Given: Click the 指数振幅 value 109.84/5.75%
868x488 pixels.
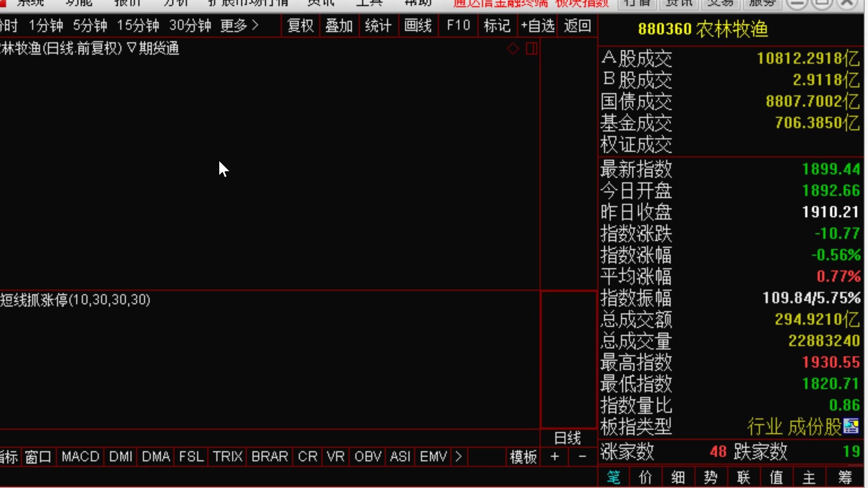Looking at the screenshot, I should pyautogui.click(x=811, y=298).
